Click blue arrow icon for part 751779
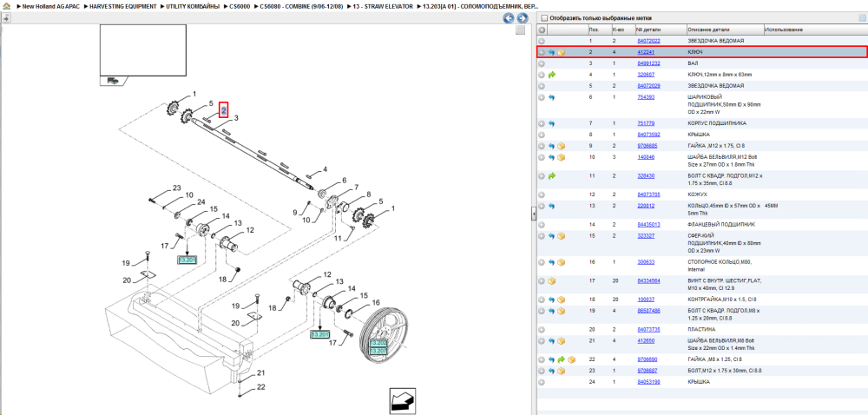868x415 pixels. pyautogui.click(x=551, y=123)
